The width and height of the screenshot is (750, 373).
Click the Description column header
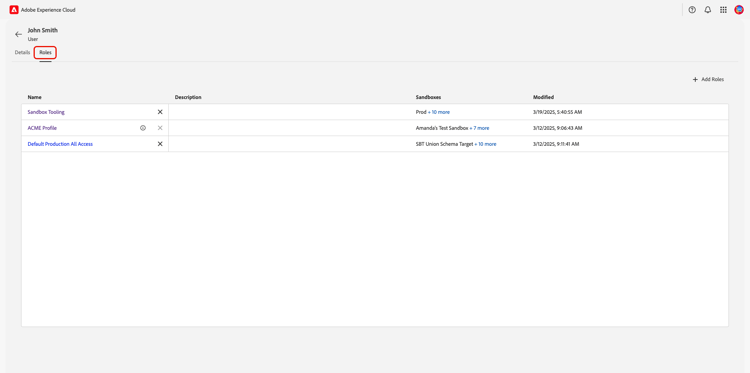[188, 97]
